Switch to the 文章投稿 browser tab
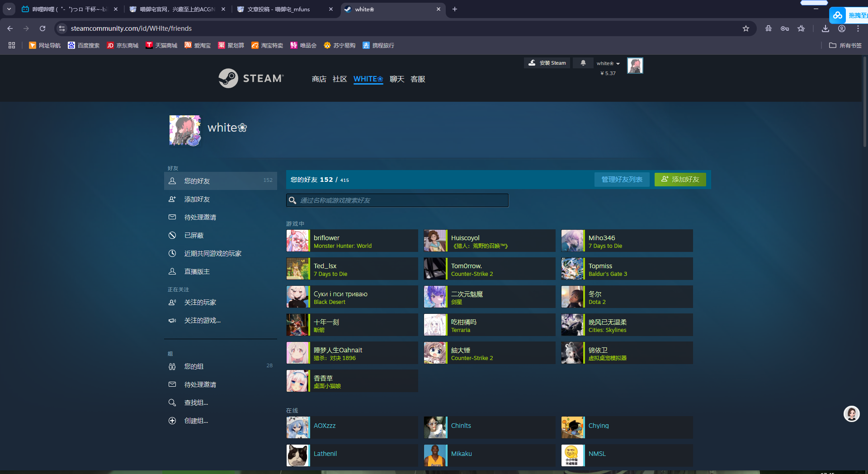The width and height of the screenshot is (868, 474). coord(286,9)
